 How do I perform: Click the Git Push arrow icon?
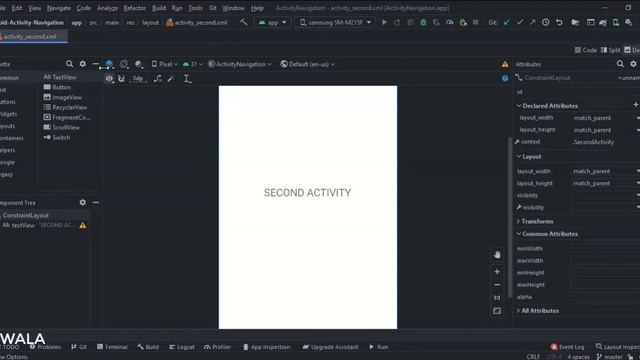532,22
